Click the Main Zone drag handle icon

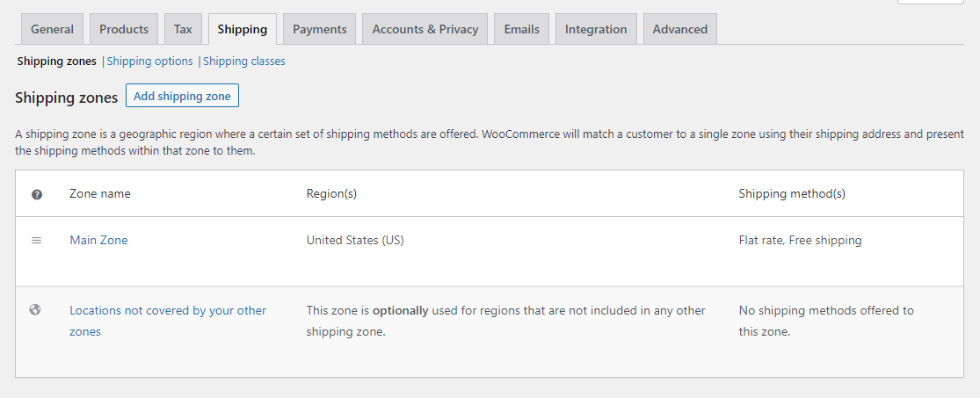pos(37,240)
